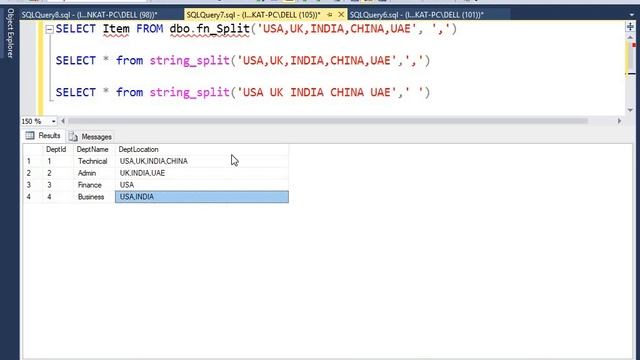Open the SQLQuery8.sql tab

89,15
